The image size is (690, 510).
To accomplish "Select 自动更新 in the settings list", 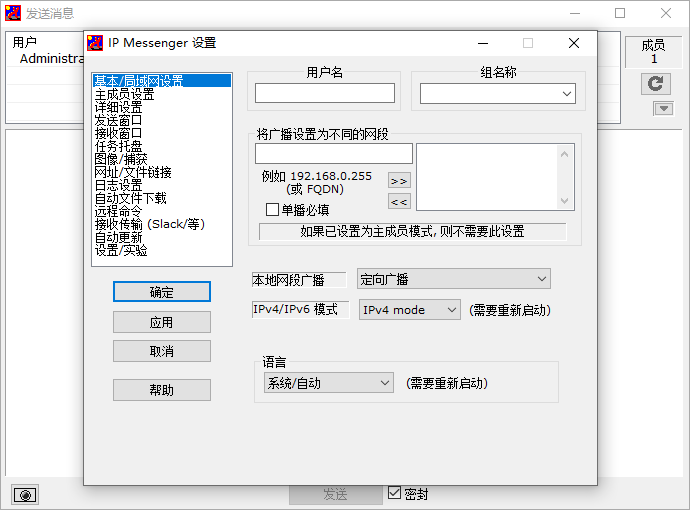I will tap(161, 237).
